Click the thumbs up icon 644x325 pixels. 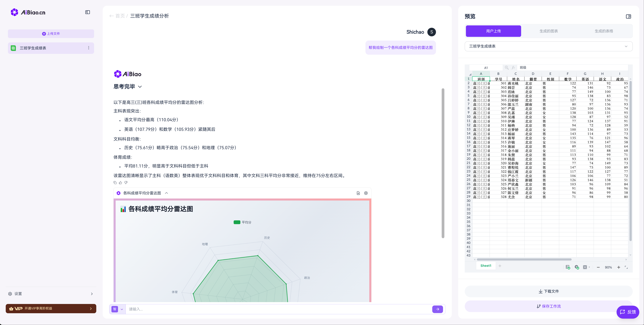coord(121,183)
